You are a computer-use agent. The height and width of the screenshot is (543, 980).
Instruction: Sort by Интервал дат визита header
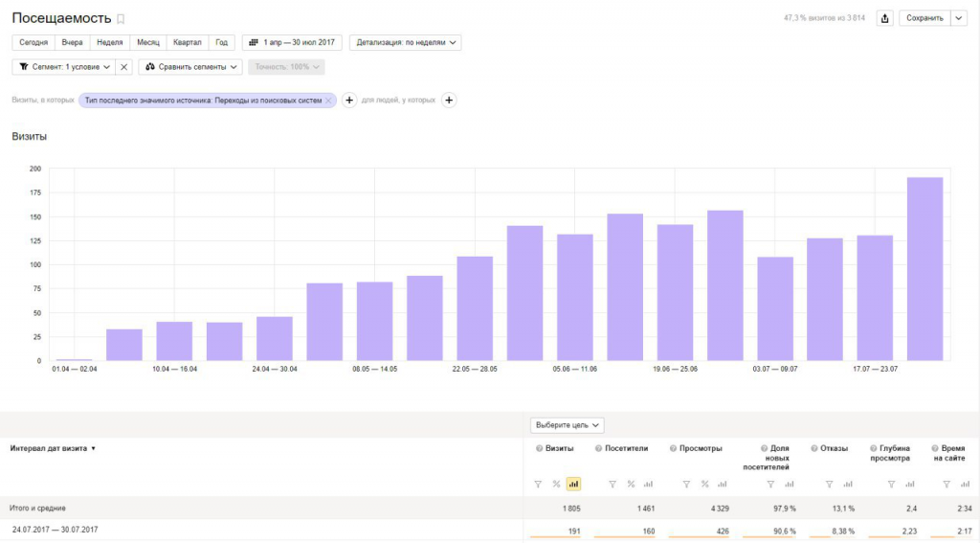53,448
